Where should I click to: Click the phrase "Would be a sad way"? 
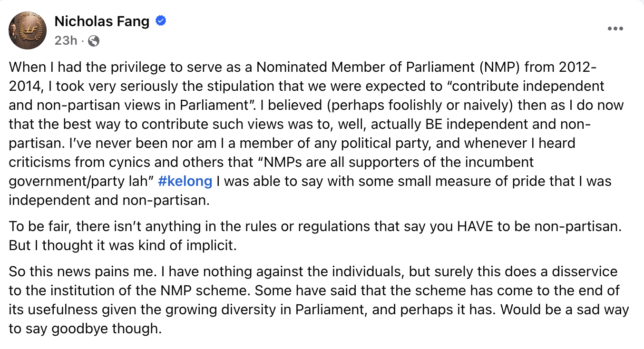coord(565,310)
